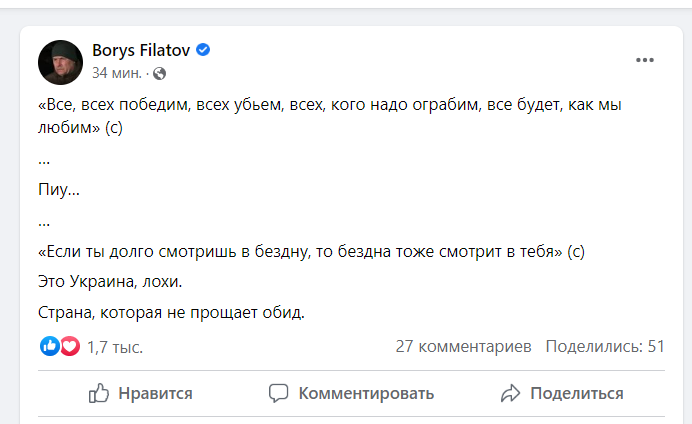Expand the '27 комментариев' comments list
Screen dimensions: 692x424
pos(464,347)
